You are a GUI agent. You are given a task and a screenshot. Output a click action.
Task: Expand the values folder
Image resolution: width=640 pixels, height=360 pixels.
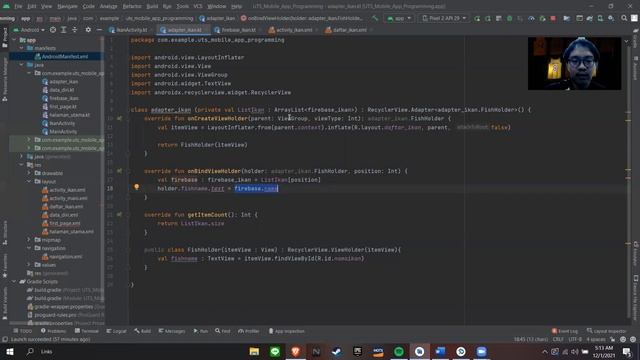click(29, 265)
